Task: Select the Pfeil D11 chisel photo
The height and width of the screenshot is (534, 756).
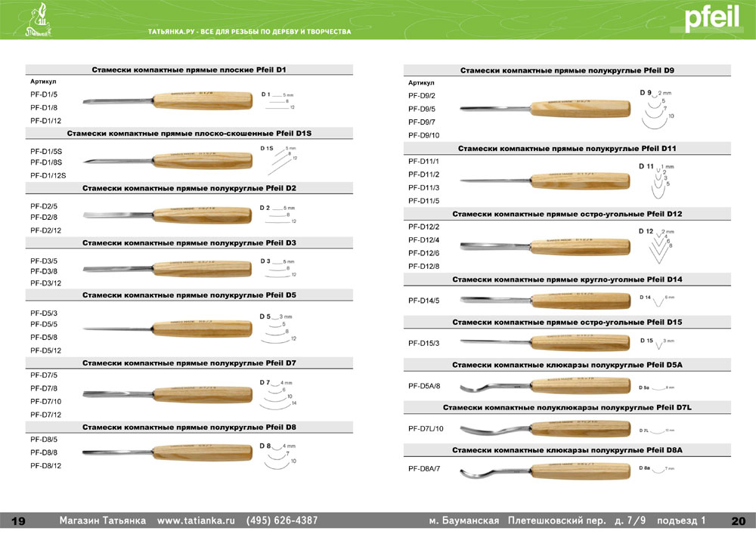Action: (545, 181)
